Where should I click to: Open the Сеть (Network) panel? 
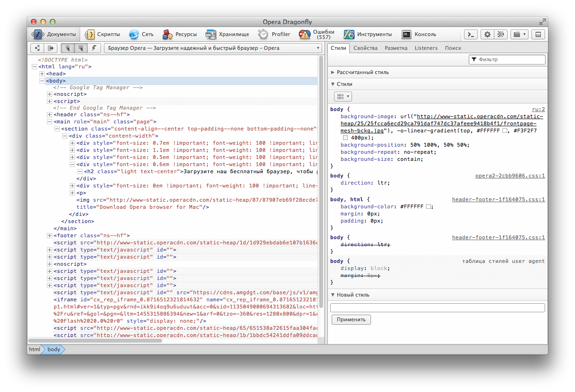point(141,34)
